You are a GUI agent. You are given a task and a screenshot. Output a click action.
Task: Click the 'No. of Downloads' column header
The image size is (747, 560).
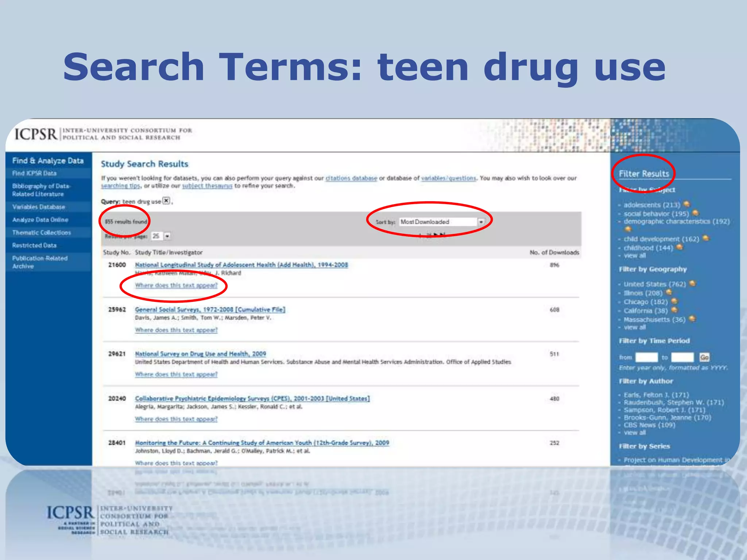[x=554, y=252]
